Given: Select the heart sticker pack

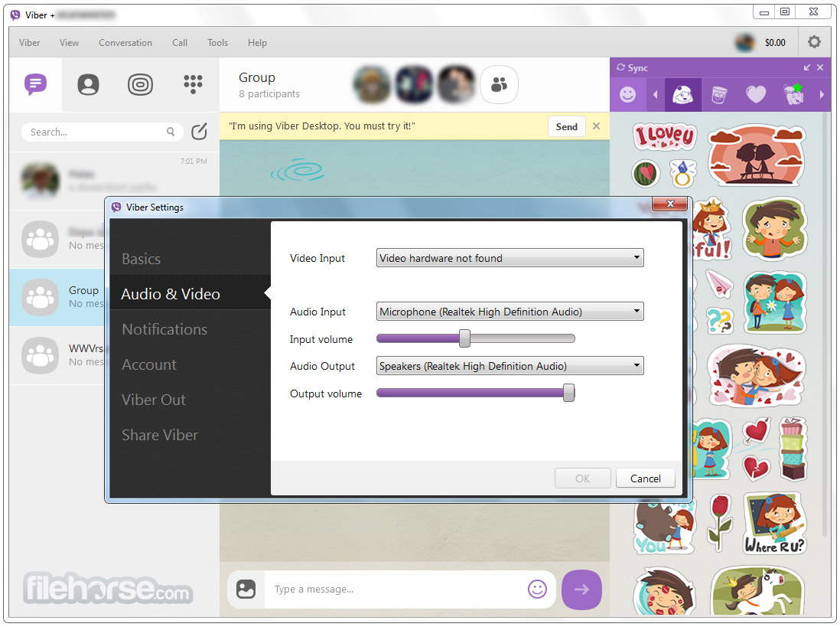Looking at the screenshot, I should coord(756,95).
